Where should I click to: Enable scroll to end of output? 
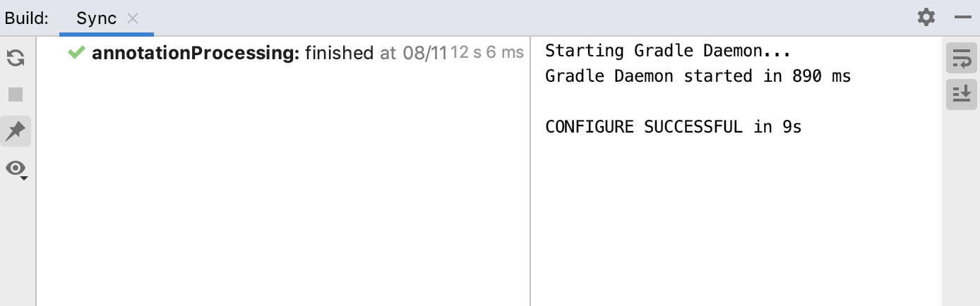pyautogui.click(x=961, y=94)
